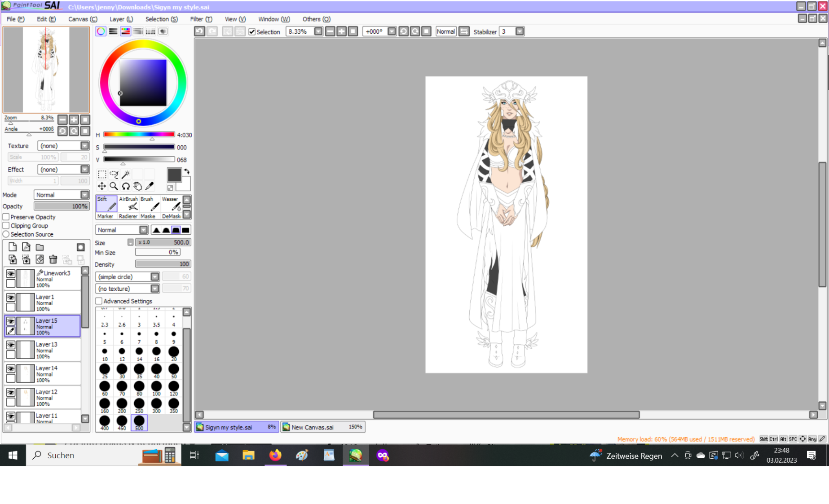Select the AirBrush tool
This screenshot has width=829, height=504.
[129, 204]
